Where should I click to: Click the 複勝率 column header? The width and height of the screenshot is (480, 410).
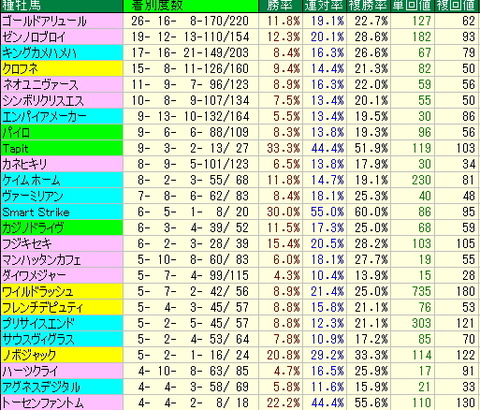(x=368, y=5)
